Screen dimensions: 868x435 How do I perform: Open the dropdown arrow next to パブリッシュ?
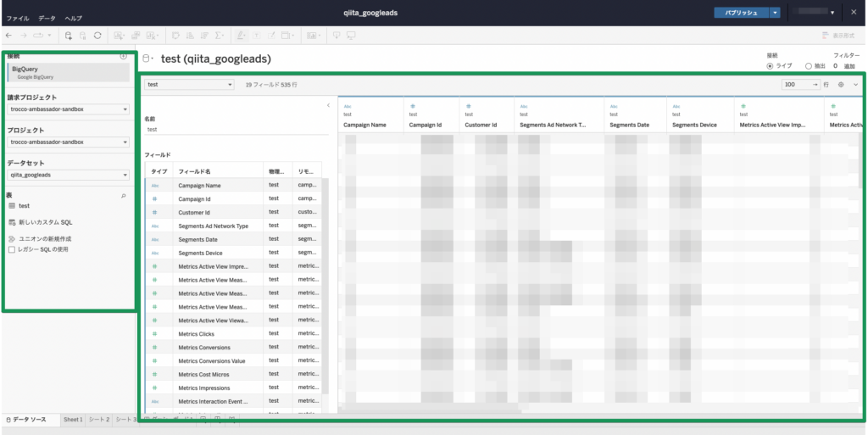point(775,13)
